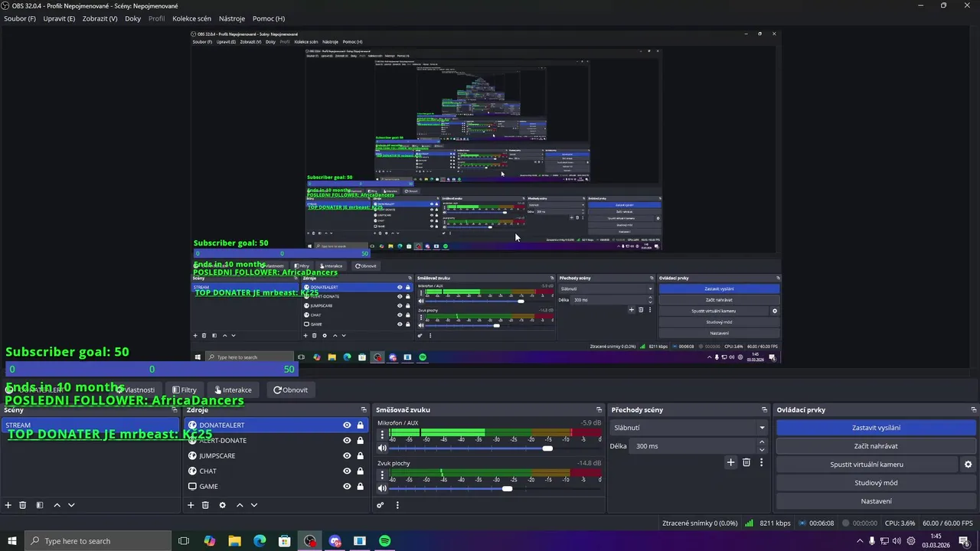This screenshot has height=551, width=980.
Task: Unlock the JUMPSCARE source
Action: tap(361, 456)
